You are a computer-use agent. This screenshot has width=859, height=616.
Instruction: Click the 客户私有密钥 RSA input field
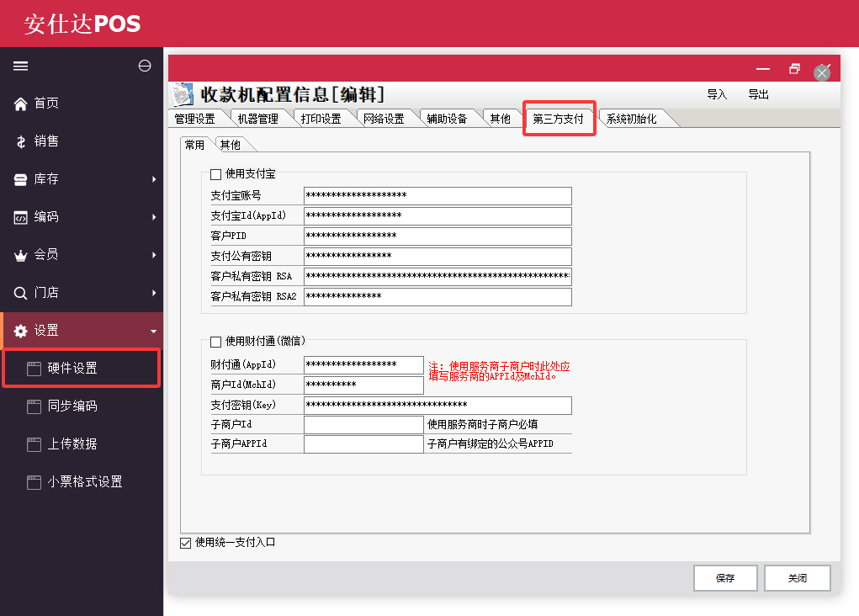pos(437,277)
